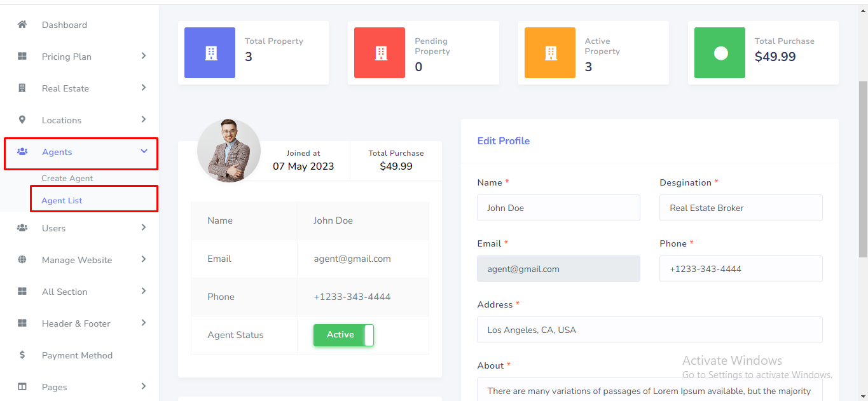Expand the Pricing Plan menu chevron
The width and height of the screenshot is (868, 401).
[x=144, y=56]
